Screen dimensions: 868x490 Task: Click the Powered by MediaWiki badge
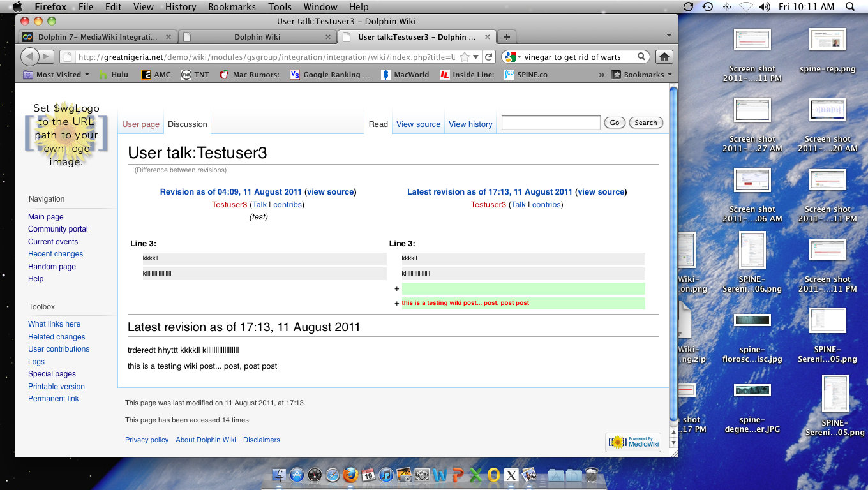632,442
